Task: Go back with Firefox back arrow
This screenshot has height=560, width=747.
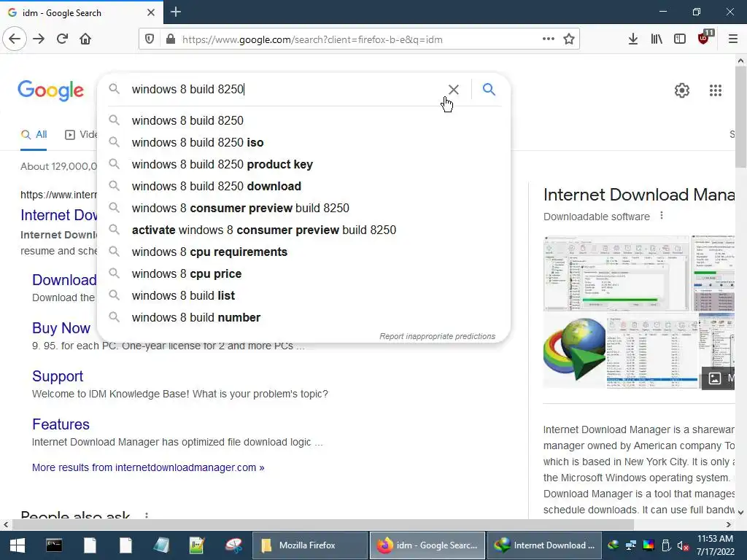Action: [15, 39]
